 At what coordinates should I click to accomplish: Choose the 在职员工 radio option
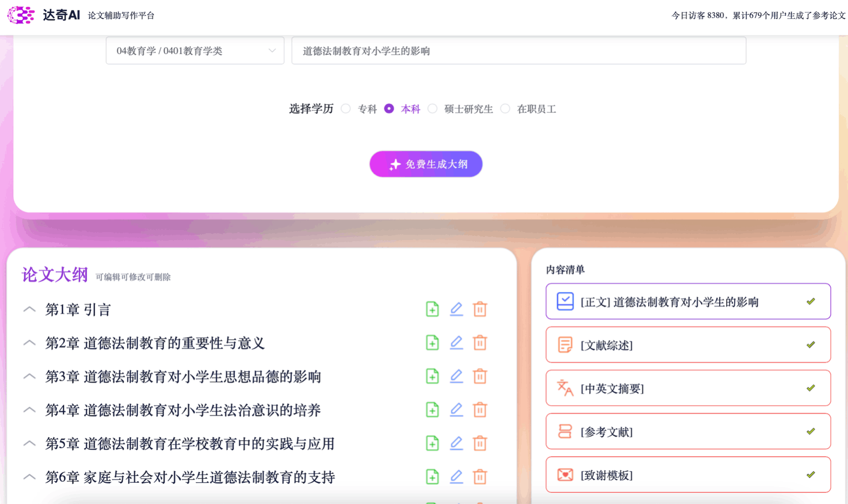point(506,109)
